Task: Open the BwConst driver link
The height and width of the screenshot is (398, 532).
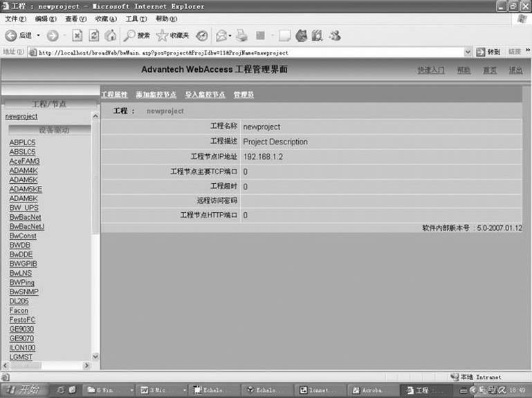Action: [x=23, y=236]
